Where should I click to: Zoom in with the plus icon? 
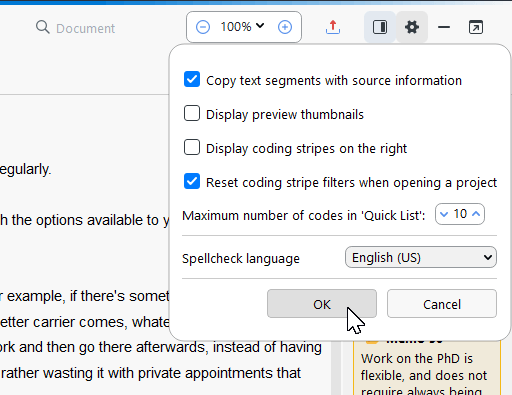tap(285, 27)
